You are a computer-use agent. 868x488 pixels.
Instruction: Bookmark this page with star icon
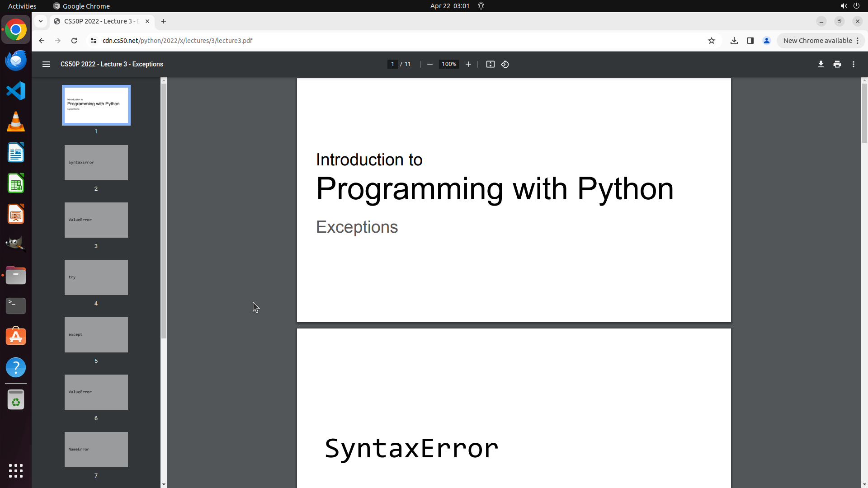pyautogui.click(x=712, y=41)
